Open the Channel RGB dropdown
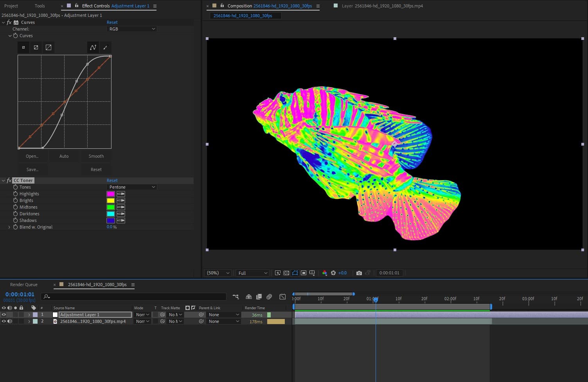This screenshot has width=588, height=382. [132, 29]
